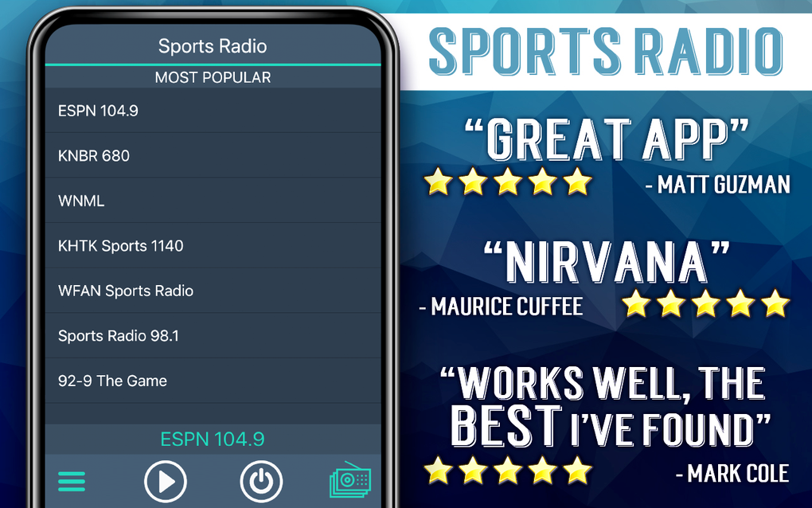The image size is (812, 508).
Task: Click the Mark Cole reviewer name
Action: click(x=732, y=473)
